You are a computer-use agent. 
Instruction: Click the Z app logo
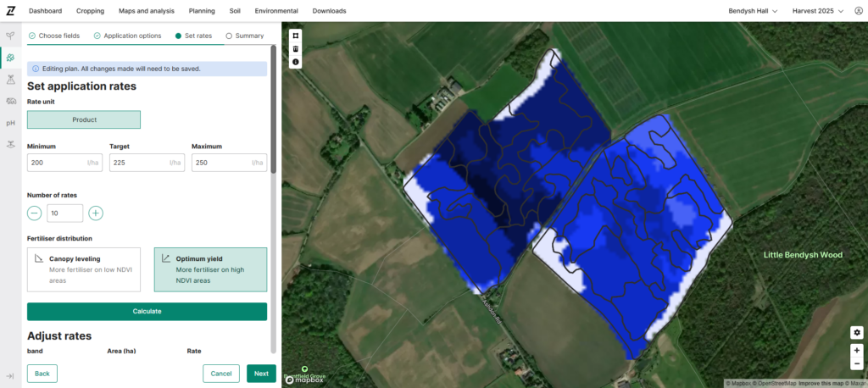click(10, 10)
